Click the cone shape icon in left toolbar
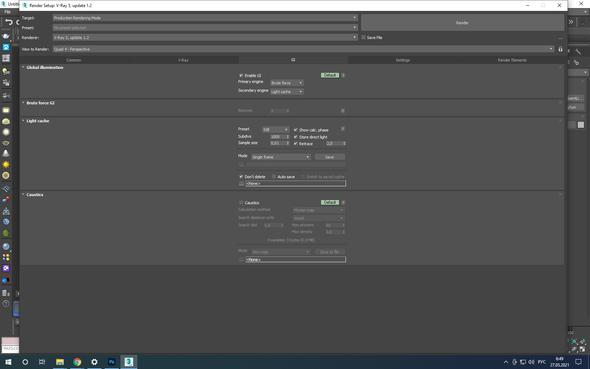 pos(6,153)
